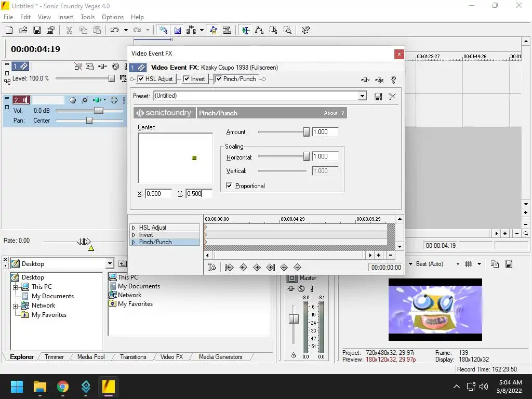The image size is (532, 399).
Task: Toggle Automatic Crossfades toolbar icon
Action: (178, 30)
